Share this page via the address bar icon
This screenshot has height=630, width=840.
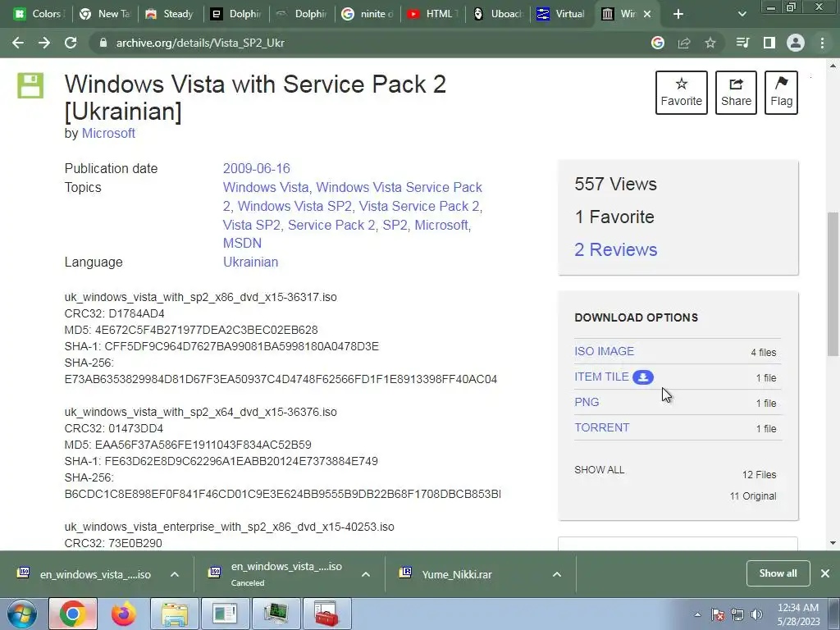[x=684, y=43]
